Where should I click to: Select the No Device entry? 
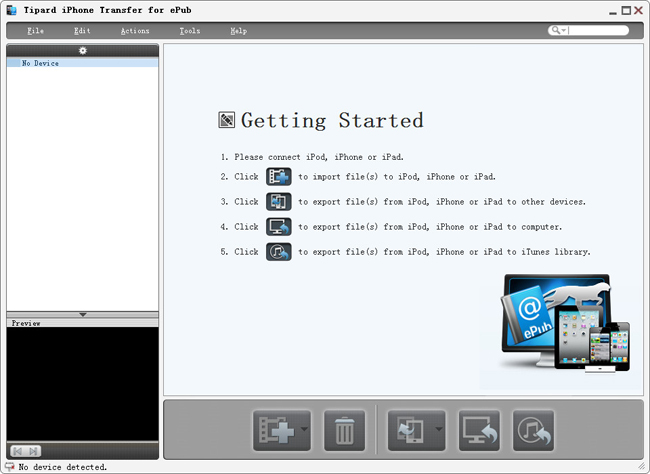(x=82, y=63)
